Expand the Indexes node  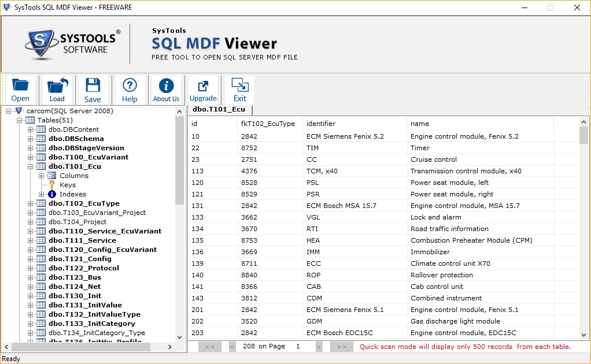42,194
